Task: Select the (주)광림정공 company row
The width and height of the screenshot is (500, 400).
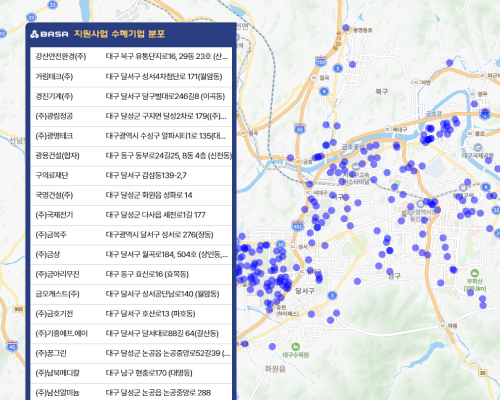Action: [131, 116]
